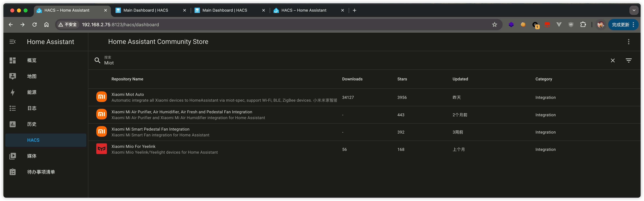Switch to second Main Dashboard | HACS tab
The height and width of the screenshot is (201, 644).
tap(225, 10)
